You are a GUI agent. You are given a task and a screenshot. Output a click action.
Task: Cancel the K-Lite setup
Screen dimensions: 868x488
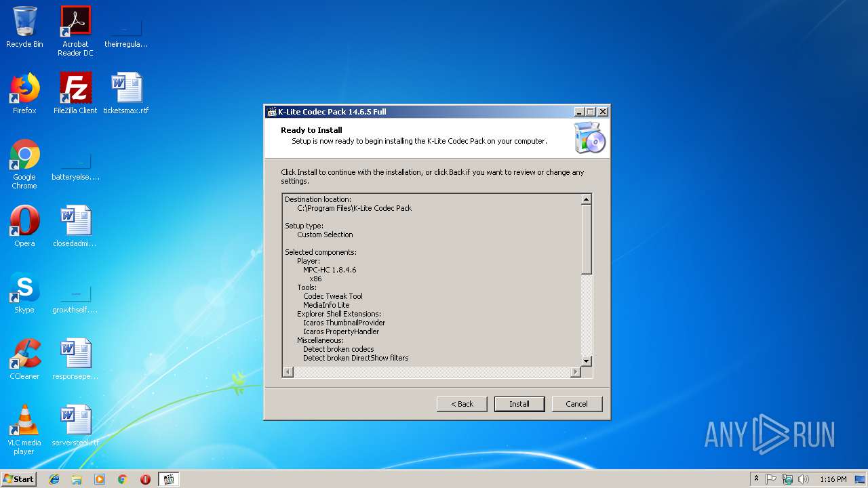(577, 404)
